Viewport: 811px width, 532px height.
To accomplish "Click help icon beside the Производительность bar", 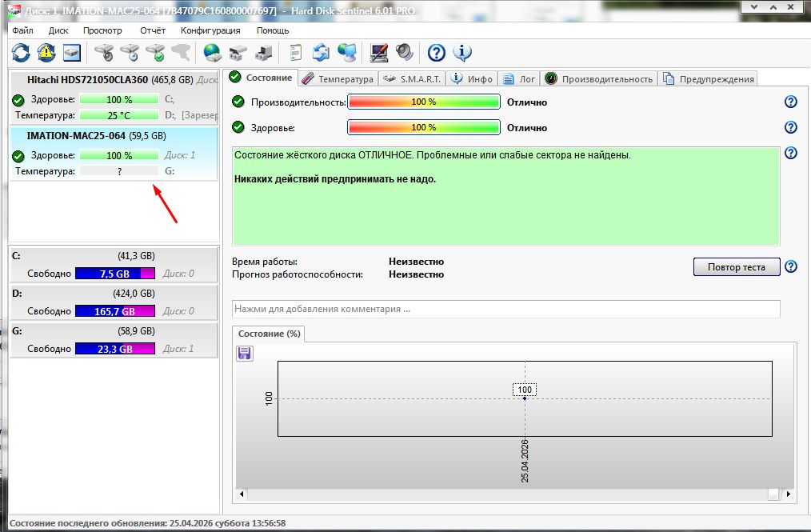I will coord(791,102).
